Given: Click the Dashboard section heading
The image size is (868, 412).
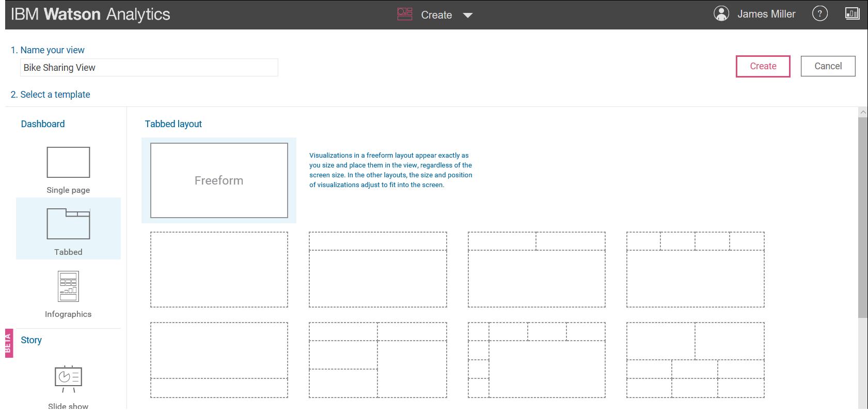Looking at the screenshot, I should point(43,124).
